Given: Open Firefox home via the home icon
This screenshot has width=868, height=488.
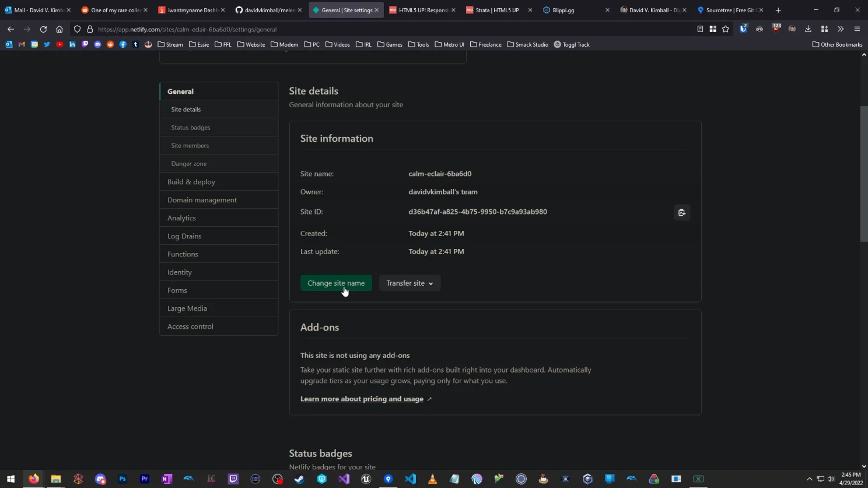Looking at the screenshot, I should [x=58, y=29].
